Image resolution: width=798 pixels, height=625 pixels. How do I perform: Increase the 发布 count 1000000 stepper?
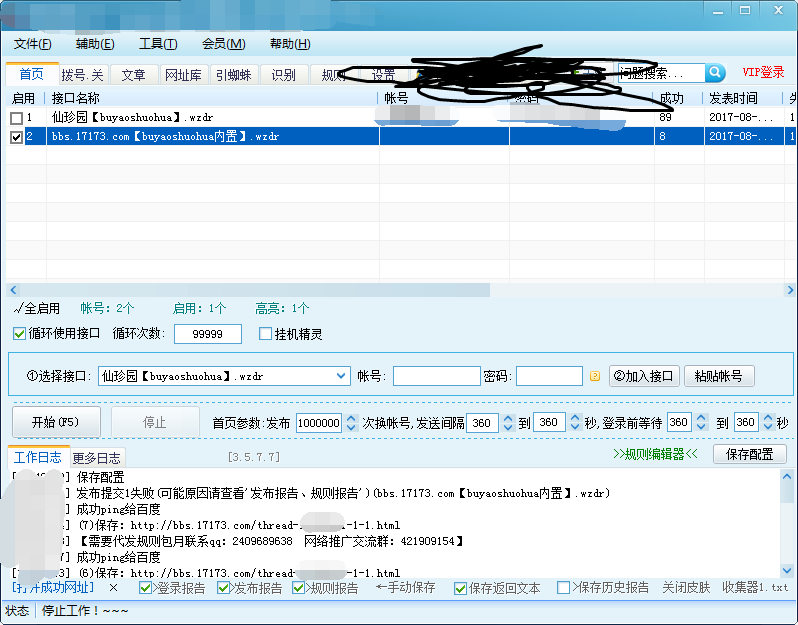point(351,418)
